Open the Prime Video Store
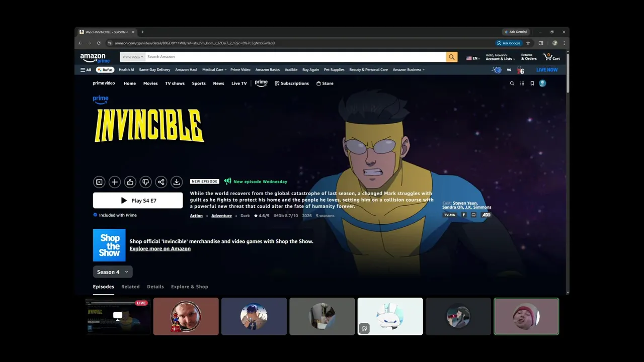 (x=325, y=83)
